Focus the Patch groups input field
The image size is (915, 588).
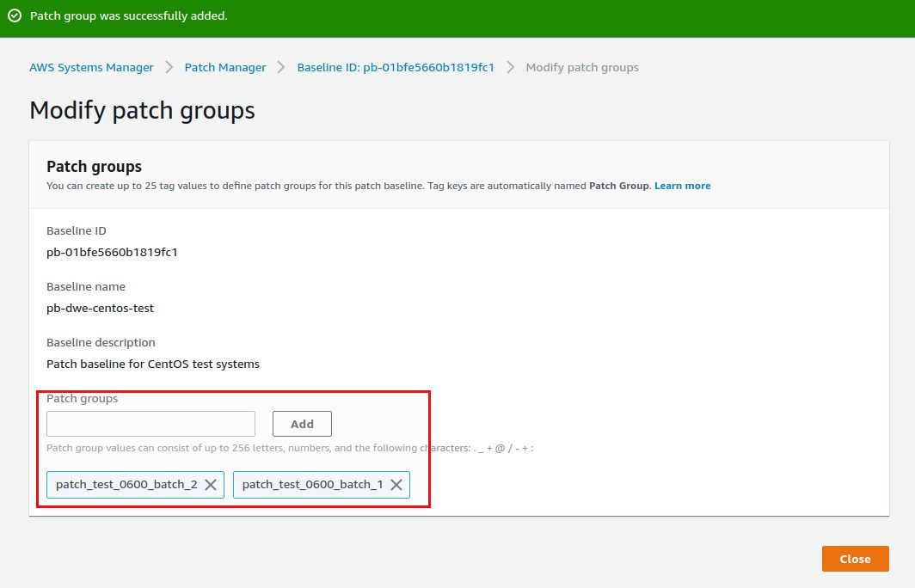(x=150, y=424)
